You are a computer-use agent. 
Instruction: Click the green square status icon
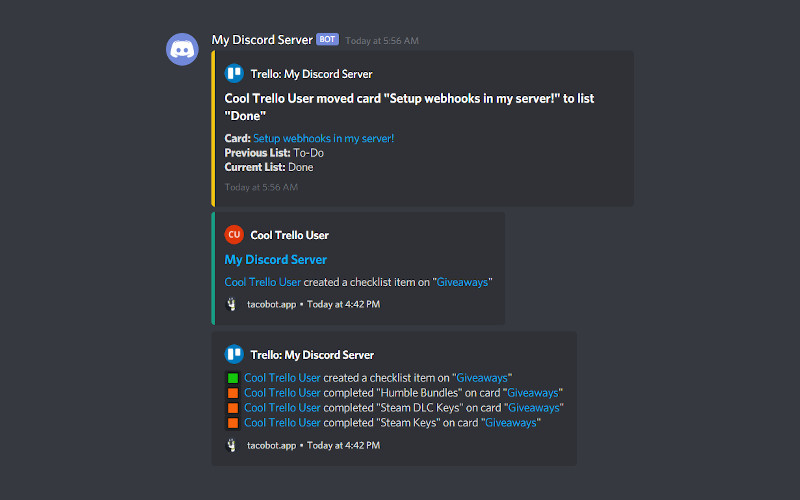232,378
